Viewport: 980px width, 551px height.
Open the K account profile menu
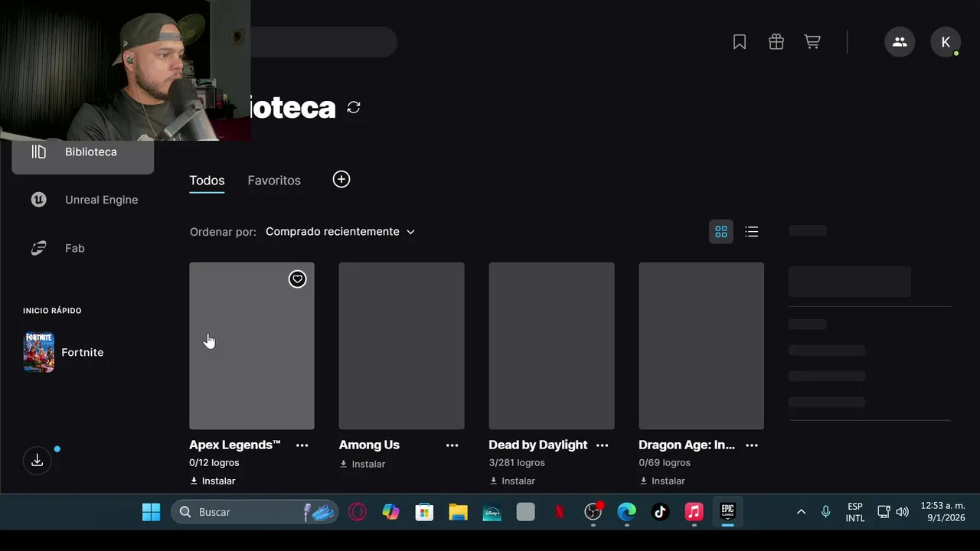[946, 42]
